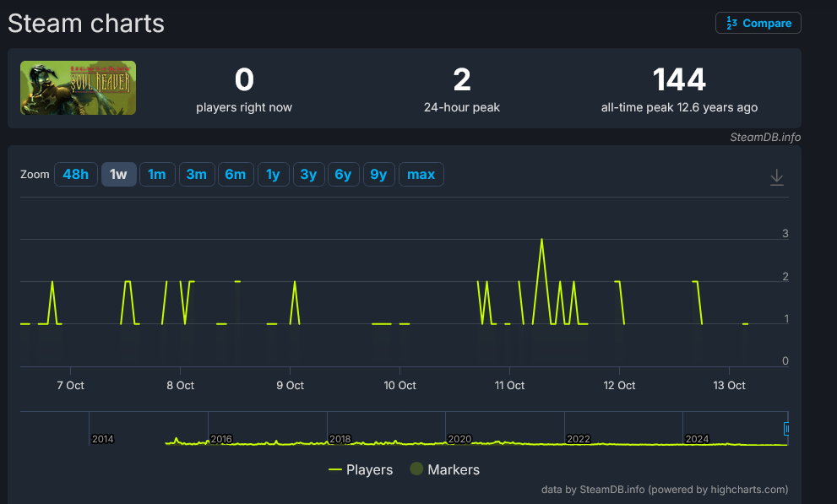This screenshot has width=837, height=504.
Task: Toggle the Markers series in legend
Action: tap(444, 469)
